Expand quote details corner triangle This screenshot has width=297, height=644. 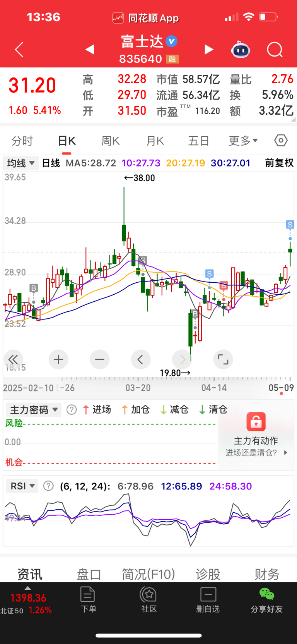point(293,120)
